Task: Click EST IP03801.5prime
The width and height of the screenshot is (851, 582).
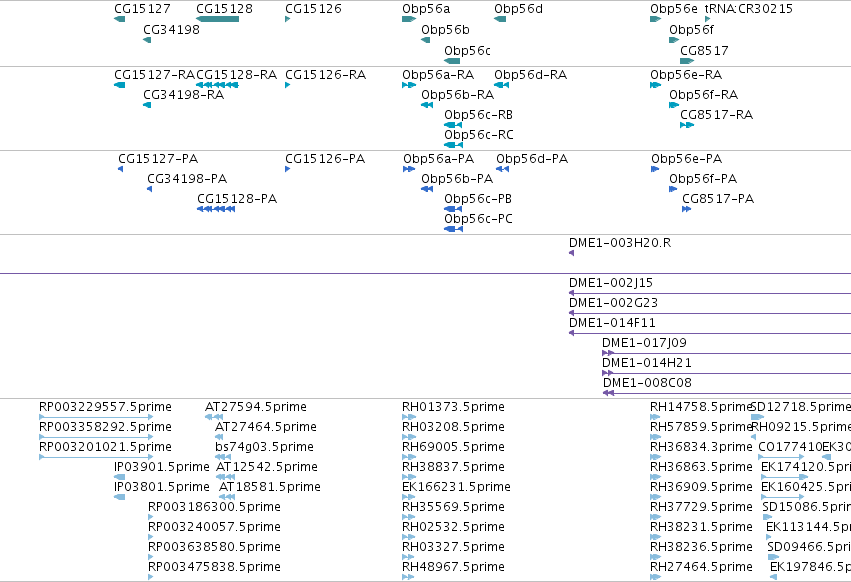Action: [x=162, y=487]
